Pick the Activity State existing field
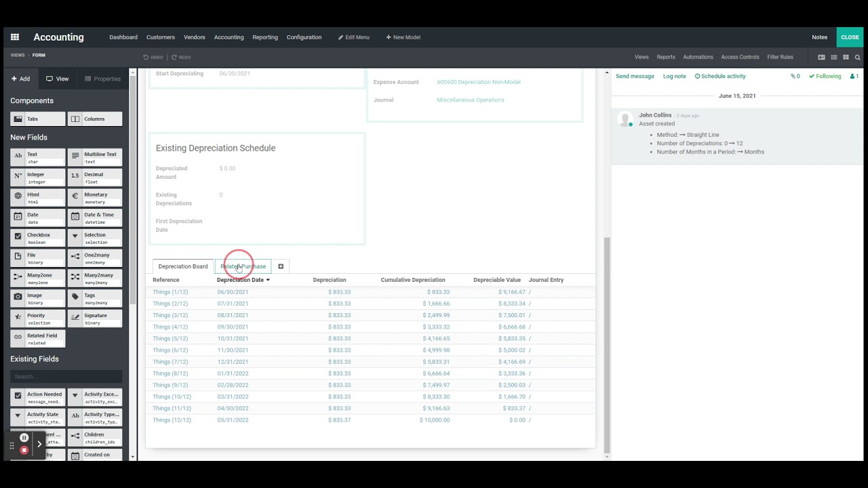Viewport: 868px width, 488px height. coord(38,418)
